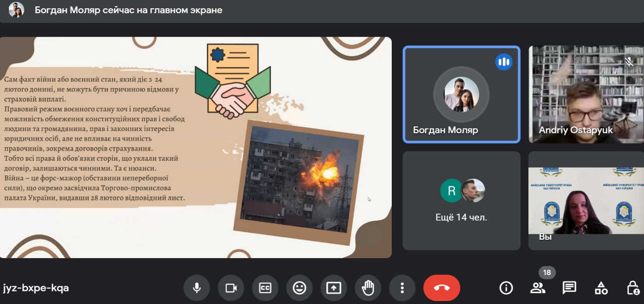Open the emoji reactions picker
This screenshot has width=644, height=304.
pos(299,288)
